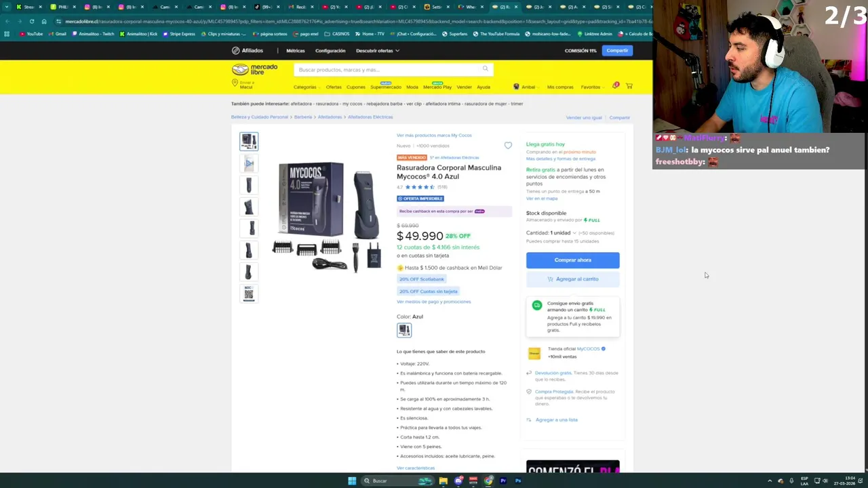Open the Vender menu item

click(465, 87)
